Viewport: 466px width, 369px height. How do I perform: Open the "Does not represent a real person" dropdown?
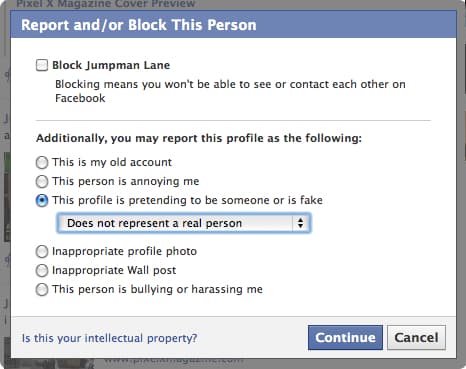(x=184, y=223)
